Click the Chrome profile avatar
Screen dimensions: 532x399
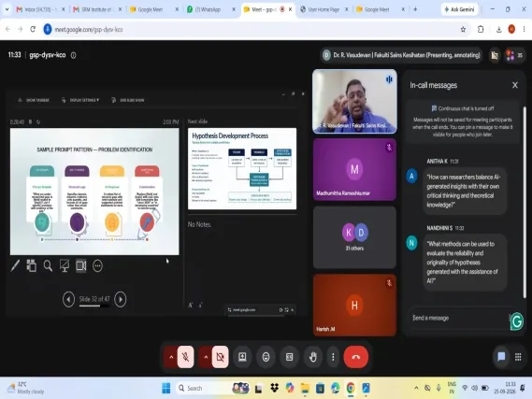point(511,30)
